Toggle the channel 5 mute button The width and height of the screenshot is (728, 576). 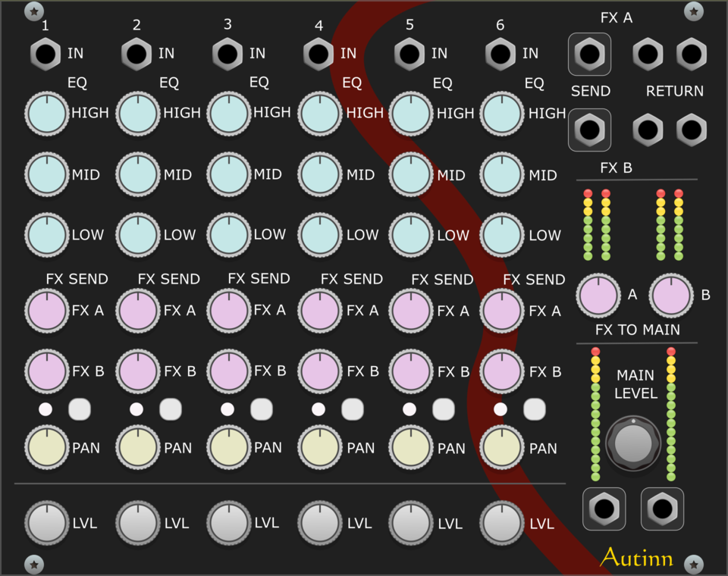[x=444, y=409]
